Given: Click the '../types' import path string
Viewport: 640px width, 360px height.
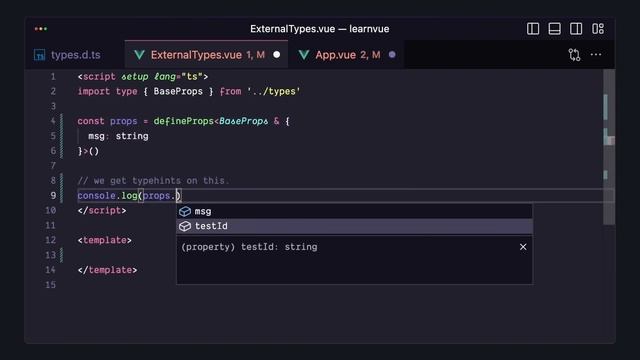Looking at the screenshot, I should pos(273,91).
